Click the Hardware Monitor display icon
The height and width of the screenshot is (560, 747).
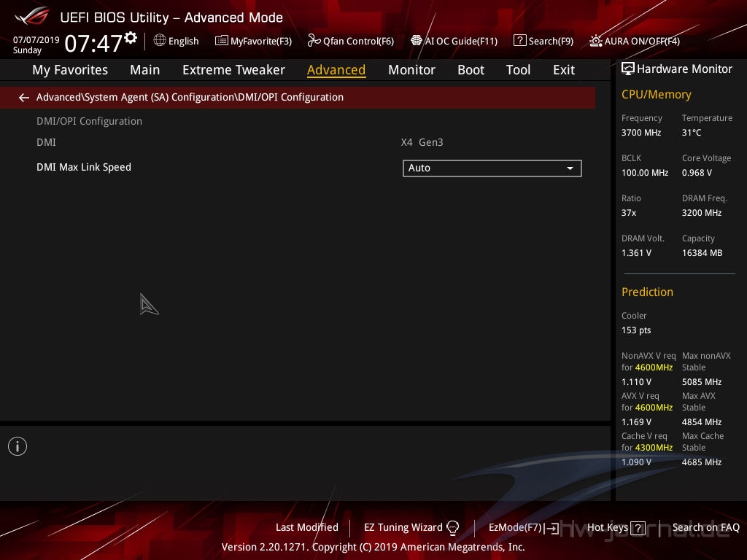(x=628, y=69)
